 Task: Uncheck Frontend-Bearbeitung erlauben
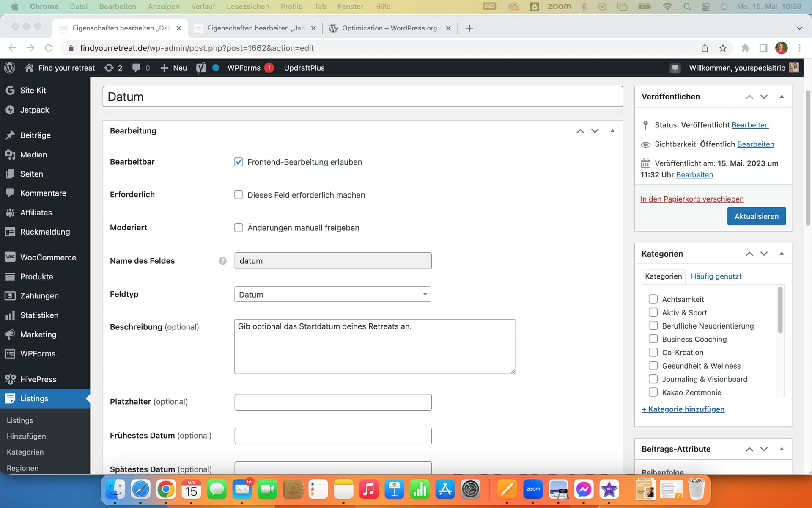239,162
